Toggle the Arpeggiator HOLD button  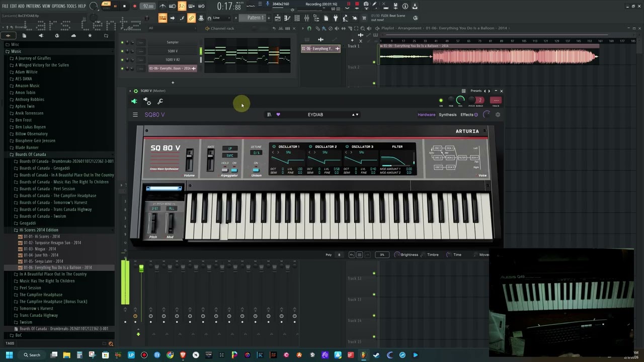point(225,169)
